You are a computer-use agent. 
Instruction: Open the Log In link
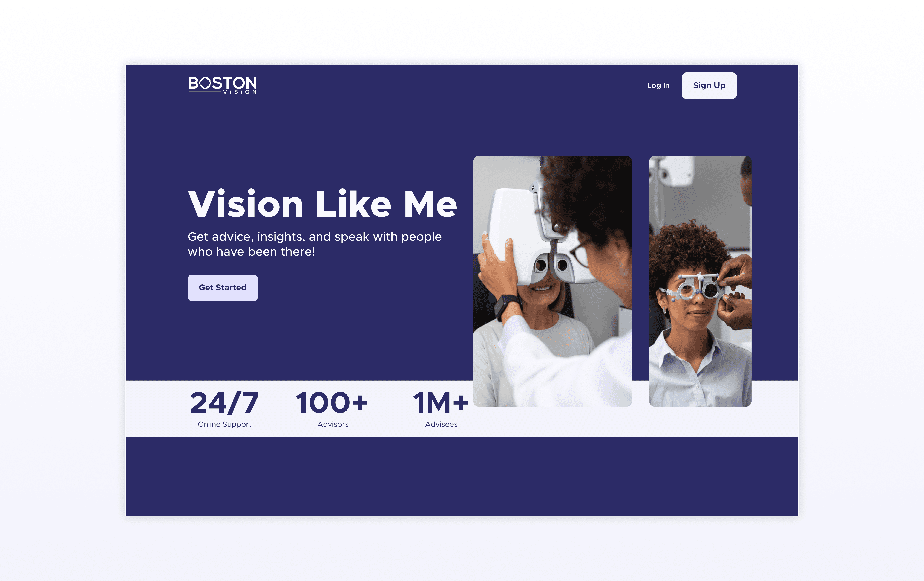pyautogui.click(x=658, y=86)
